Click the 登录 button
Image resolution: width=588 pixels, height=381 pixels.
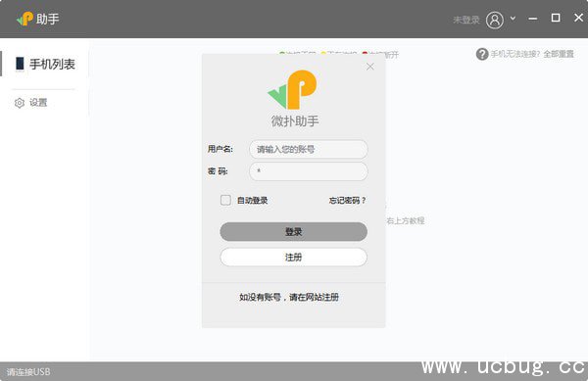(294, 231)
